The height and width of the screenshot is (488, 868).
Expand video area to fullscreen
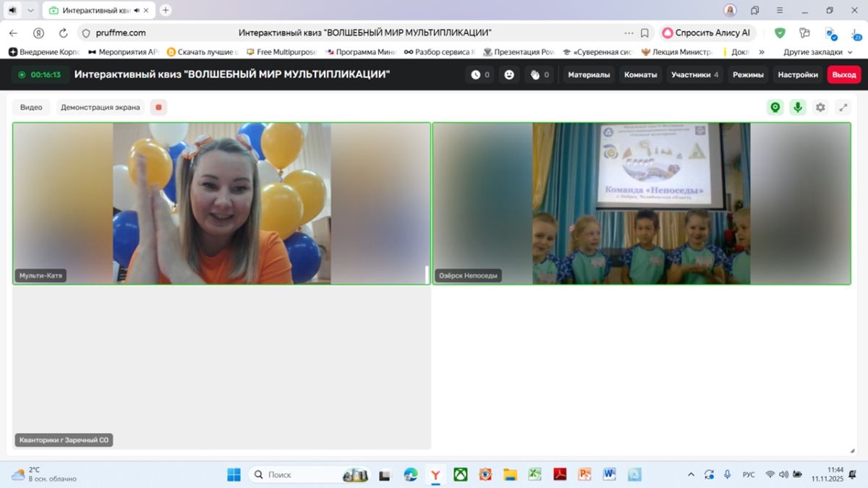(843, 107)
